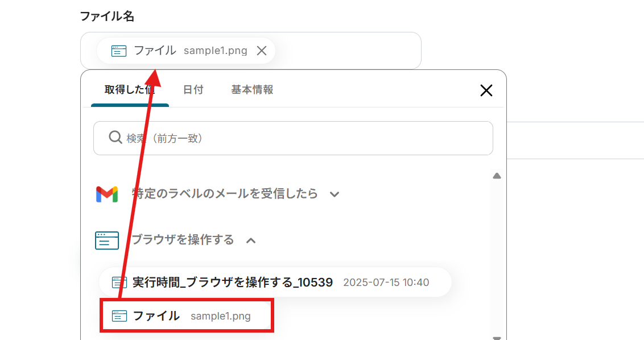
Task: Click the ブラウザを操作する browser icon
Action: click(x=107, y=241)
